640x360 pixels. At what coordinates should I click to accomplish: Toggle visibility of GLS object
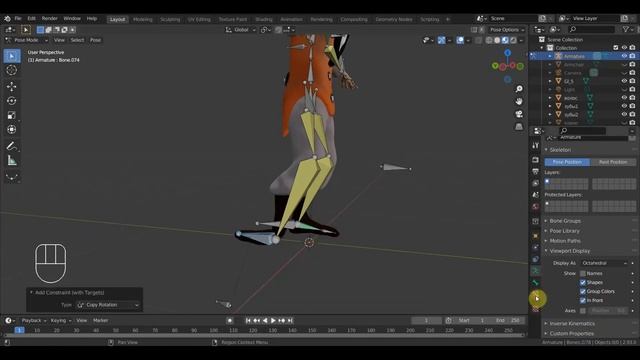[624, 81]
